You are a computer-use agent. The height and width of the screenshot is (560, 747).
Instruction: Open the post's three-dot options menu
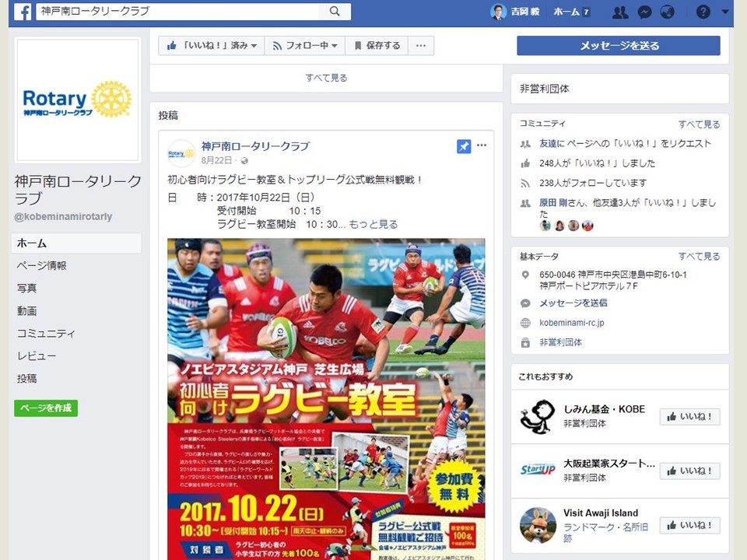482,145
